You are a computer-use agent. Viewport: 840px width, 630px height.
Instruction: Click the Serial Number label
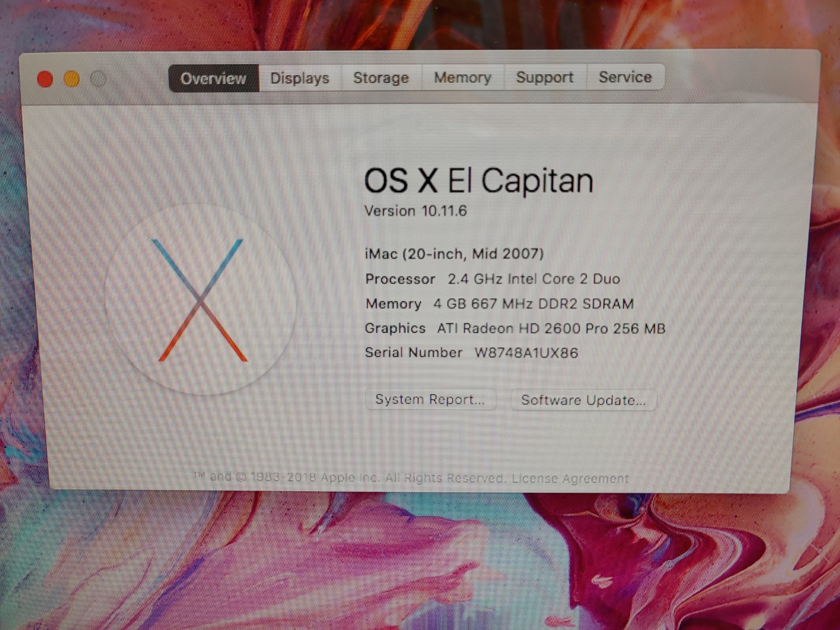coord(414,352)
